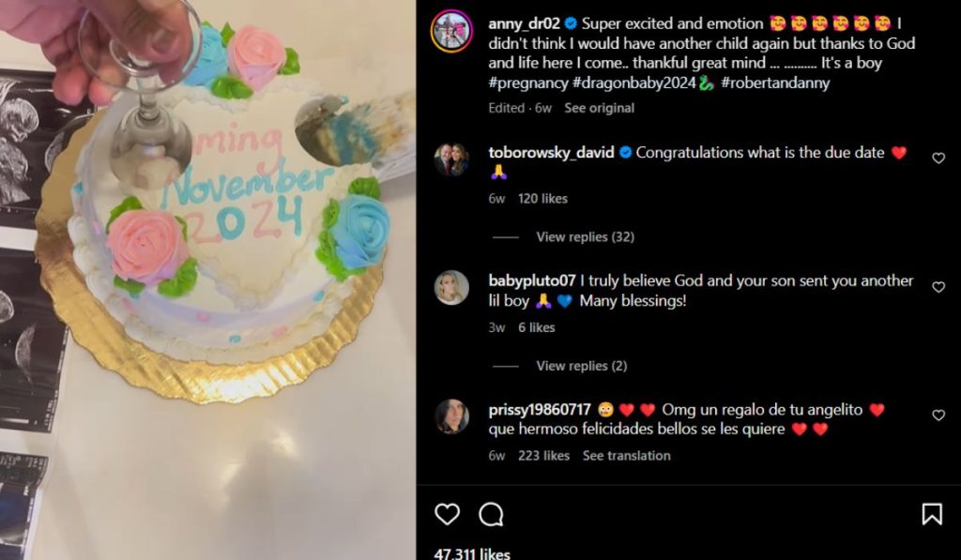Viewport: 961px width, 560px height.
Task: Open anny_dr02 profile picture
Action: tap(451, 31)
